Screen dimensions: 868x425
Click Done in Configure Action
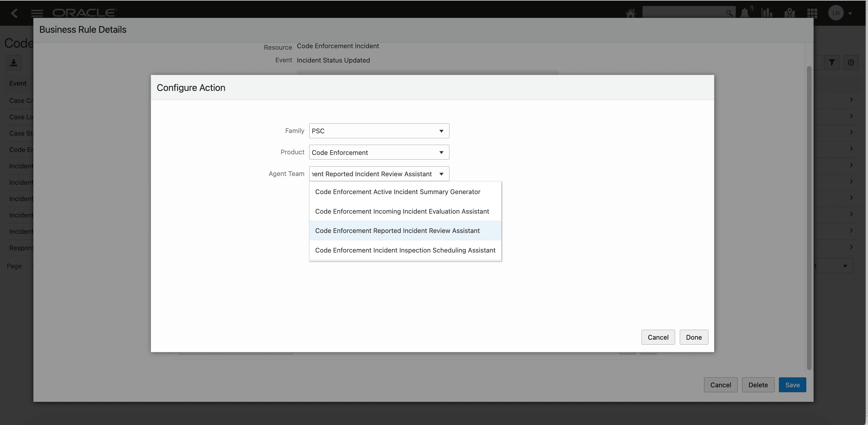(x=694, y=337)
